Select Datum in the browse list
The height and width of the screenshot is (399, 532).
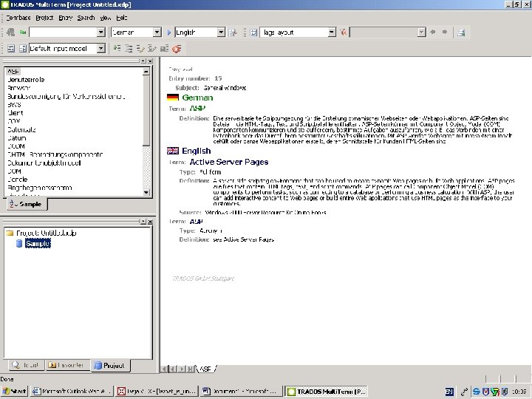tap(16, 138)
